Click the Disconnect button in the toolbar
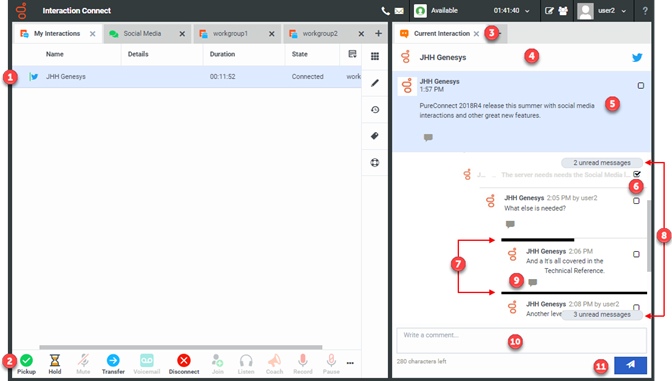Viewport: 672px width, 381px height. point(184,364)
